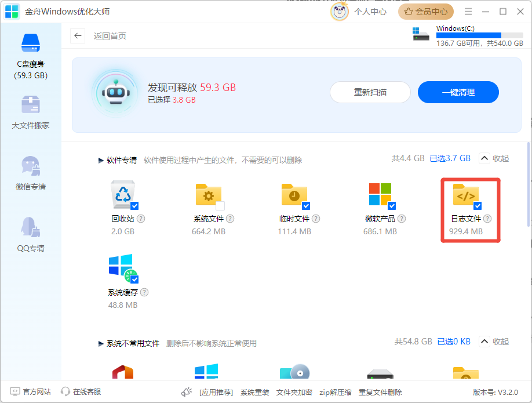The image size is (532, 403).
Task: Click 共54.8 GB total text
Action: point(413,342)
